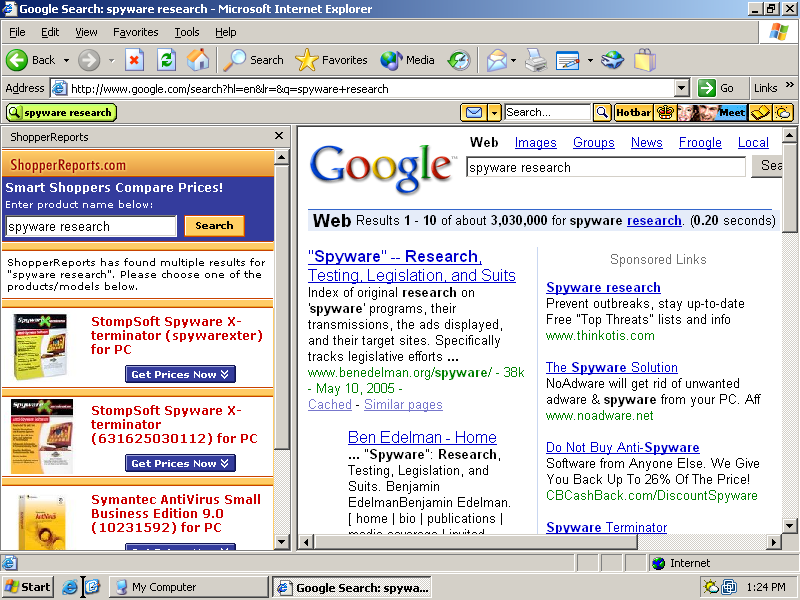The height and width of the screenshot is (600, 800).
Task: Click the globe airplane toolbar icon
Action: click(613, 60)
